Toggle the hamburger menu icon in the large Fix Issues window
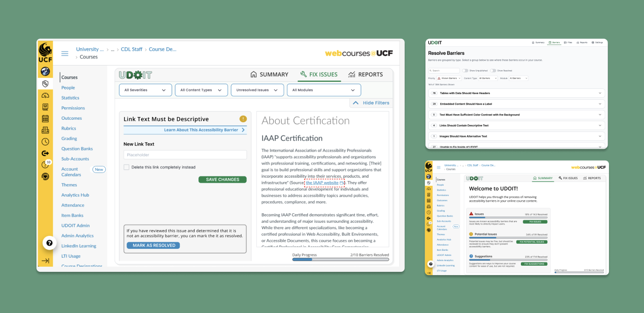The width and height of the screenshot is (644, 313). [x=65, y=53]
